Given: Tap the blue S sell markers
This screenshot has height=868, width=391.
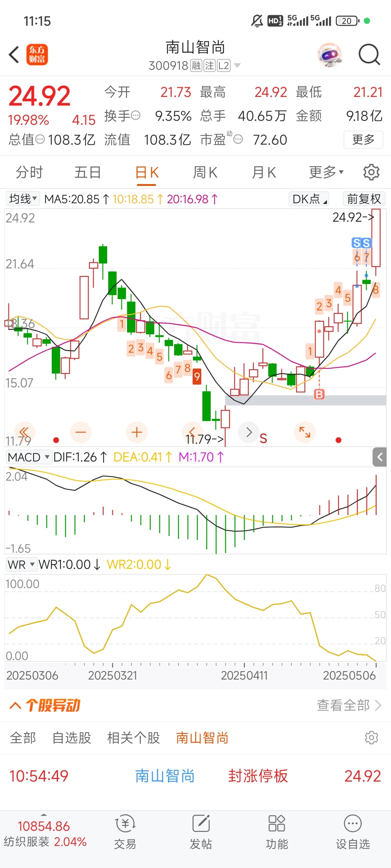Looking at the screenshot, I should pyautogui.click(x=361, y=243).
